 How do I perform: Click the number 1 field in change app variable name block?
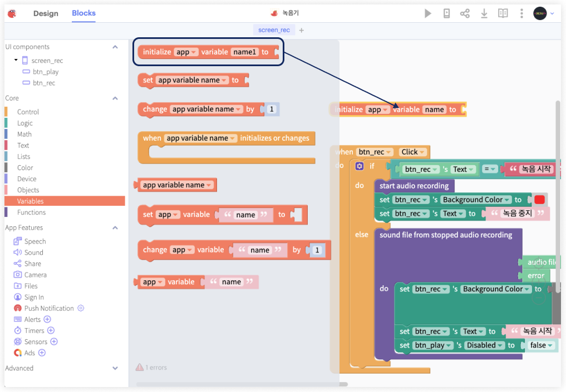tap(272, 110)
